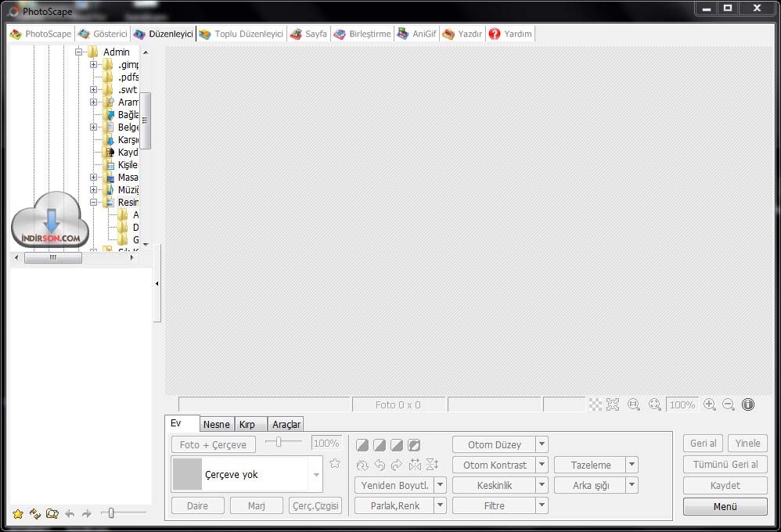Open the Otom Kontrast dropdown arrow
This screenshot has width=781, height=532.
click(x=542, y=465)
